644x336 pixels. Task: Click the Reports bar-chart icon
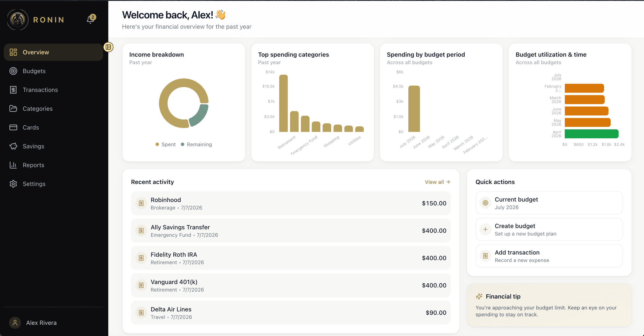(13, 165)
